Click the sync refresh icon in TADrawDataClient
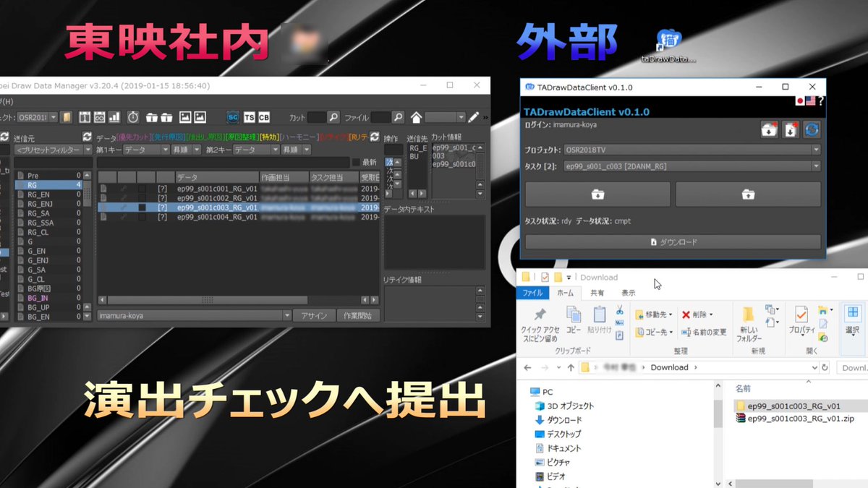 point(812,129)
